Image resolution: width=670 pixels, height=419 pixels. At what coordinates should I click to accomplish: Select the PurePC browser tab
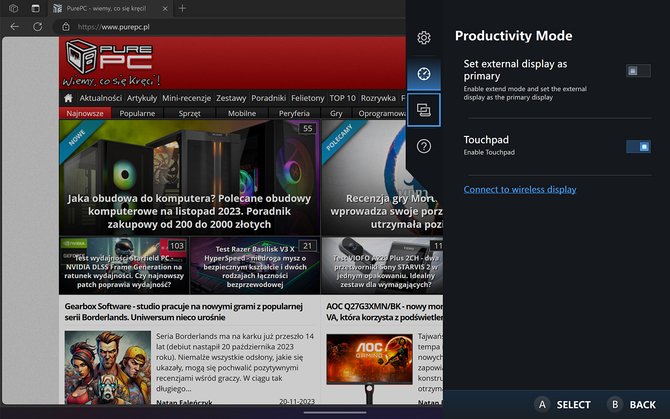[110, 8]
